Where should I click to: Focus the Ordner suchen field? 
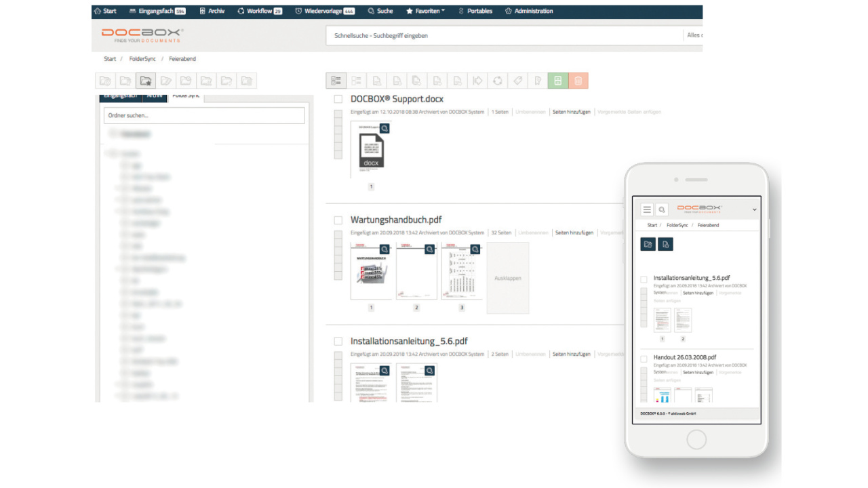coord(204,115)
